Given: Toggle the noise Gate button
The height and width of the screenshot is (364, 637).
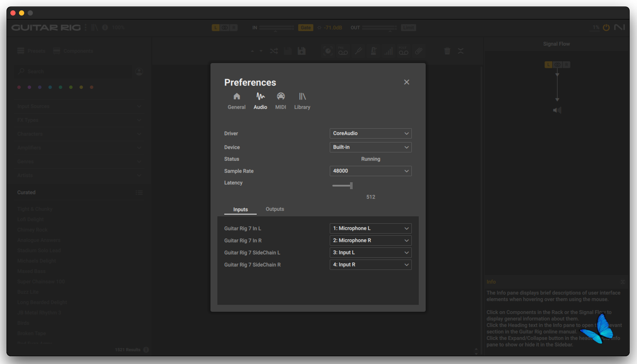Looking at the screenshot, I should pos(306,28).
